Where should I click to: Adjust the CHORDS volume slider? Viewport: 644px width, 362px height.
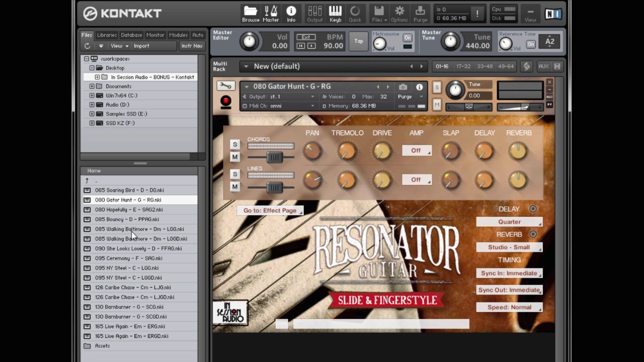pos(274,157)
